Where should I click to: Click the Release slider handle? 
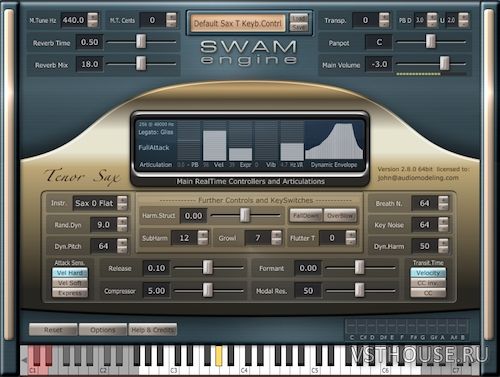click(208, 267)
